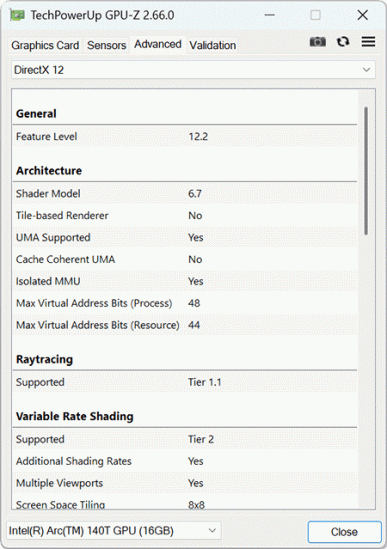Minimize the GPU-Z window
Viewport: 387px width, 549px height.
[269, 15]
